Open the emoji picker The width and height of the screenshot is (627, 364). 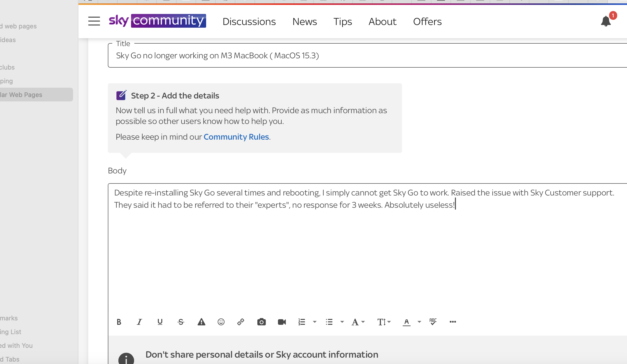pyautogui.click(x=221, y=322)
